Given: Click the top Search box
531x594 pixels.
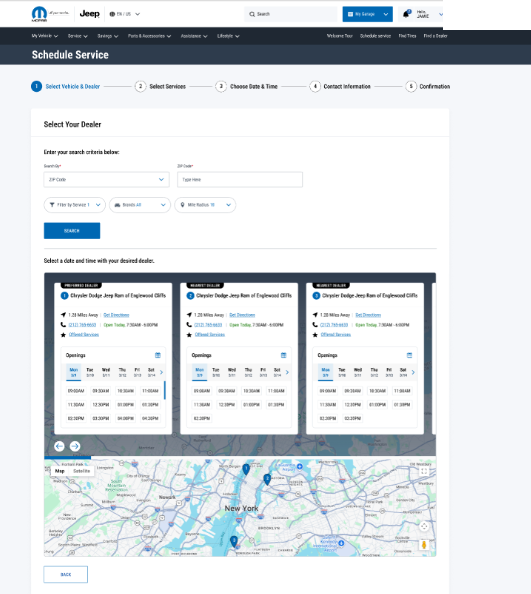Looking at the screenshot, I should coord(290,14).
